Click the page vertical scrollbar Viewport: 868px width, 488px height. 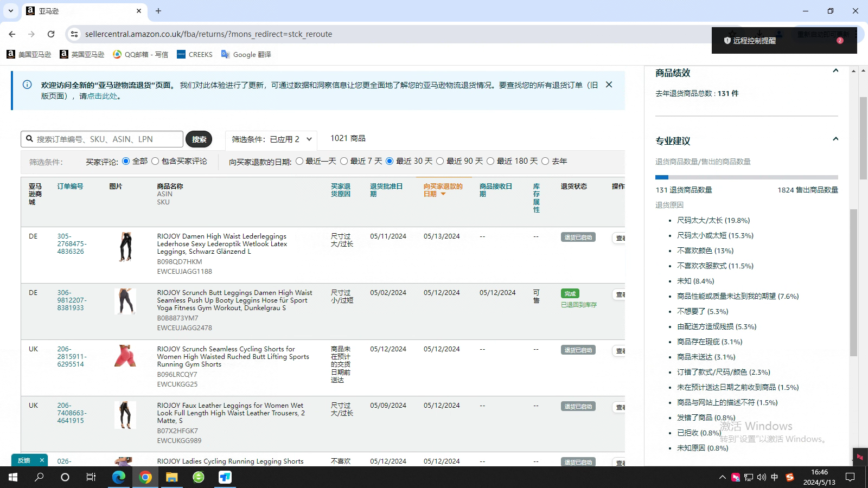864,138
